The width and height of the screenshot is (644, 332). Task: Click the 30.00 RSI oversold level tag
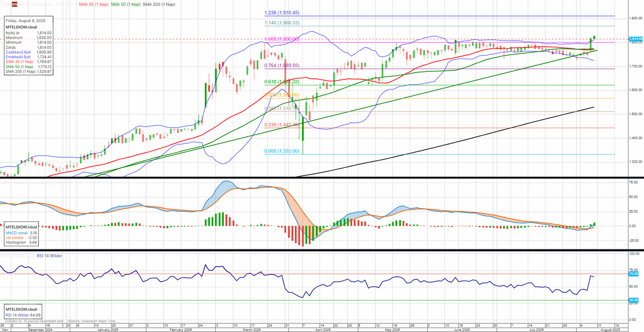point(633,300)
